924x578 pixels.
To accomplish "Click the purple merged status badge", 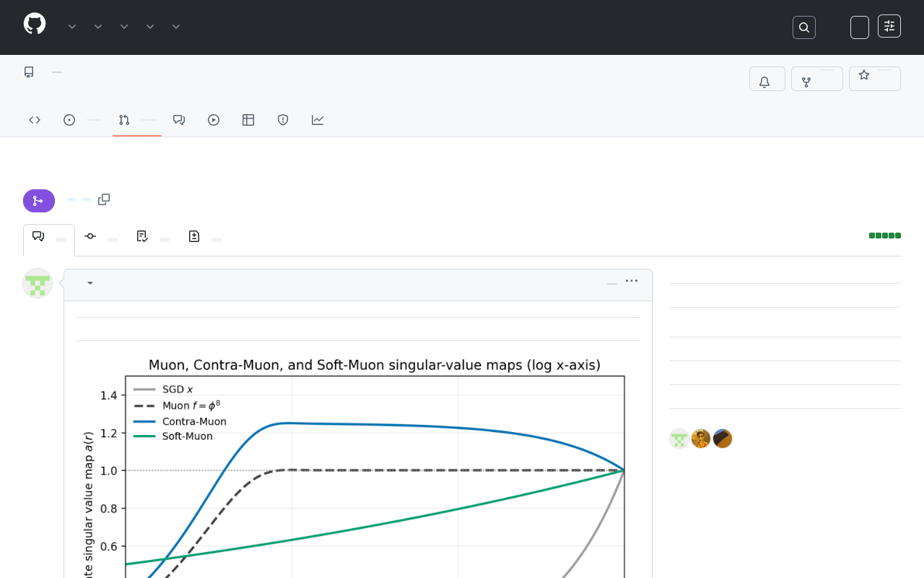I will [x=39, y=201].
